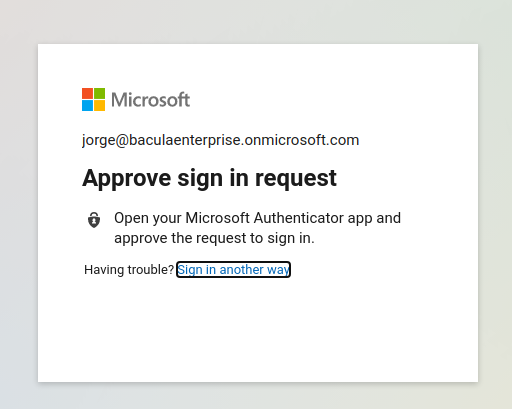Click the Microsoft four-square logo
This screenshot has height=409, width=512.
tap(93, 99)
